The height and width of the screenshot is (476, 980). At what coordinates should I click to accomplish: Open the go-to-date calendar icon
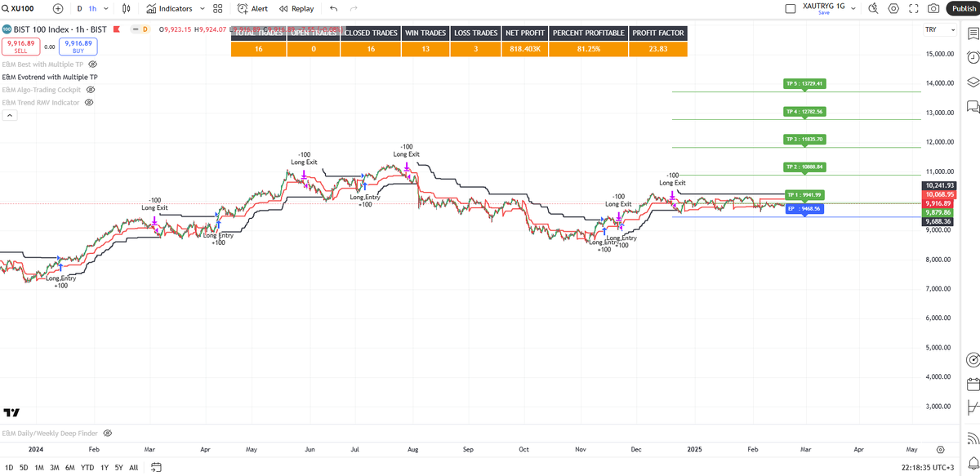tap(156, 467)
